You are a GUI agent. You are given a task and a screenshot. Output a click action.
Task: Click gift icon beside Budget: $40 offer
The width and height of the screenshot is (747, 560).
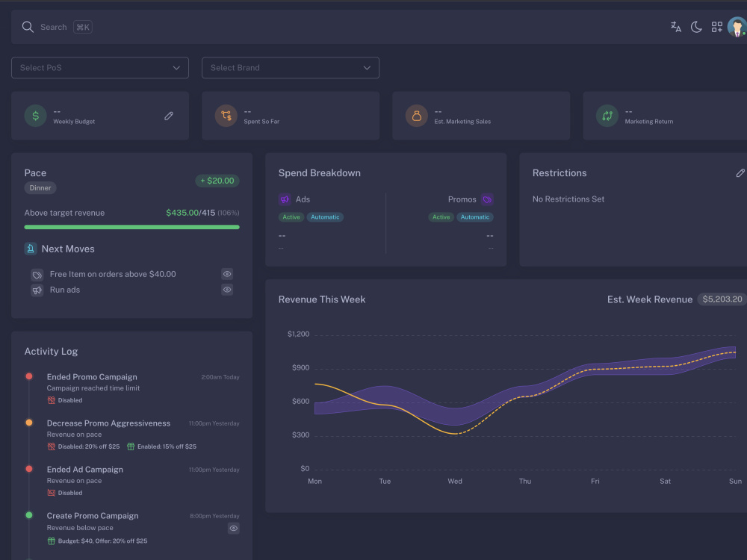(x=51, y=541)
